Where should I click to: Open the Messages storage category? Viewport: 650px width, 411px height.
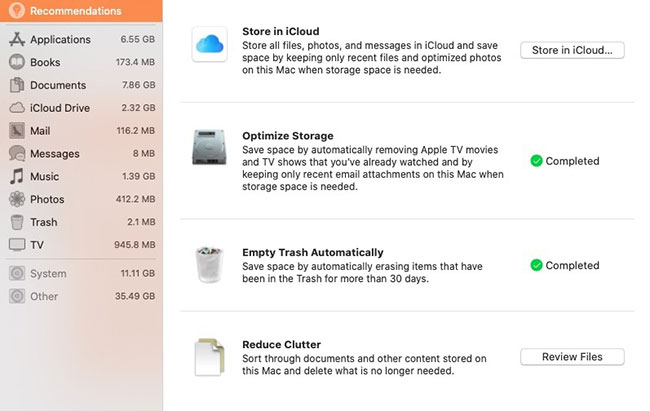click(x=81, y=153)
